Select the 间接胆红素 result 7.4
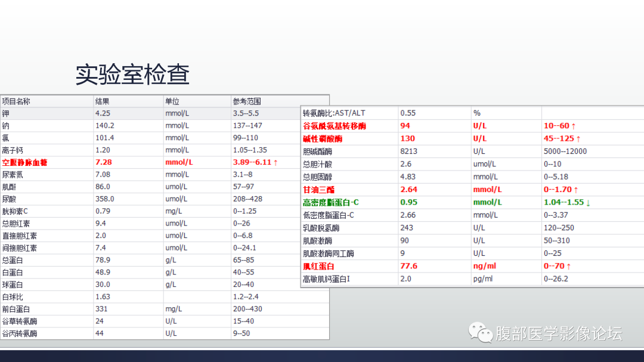 (101, 248)
